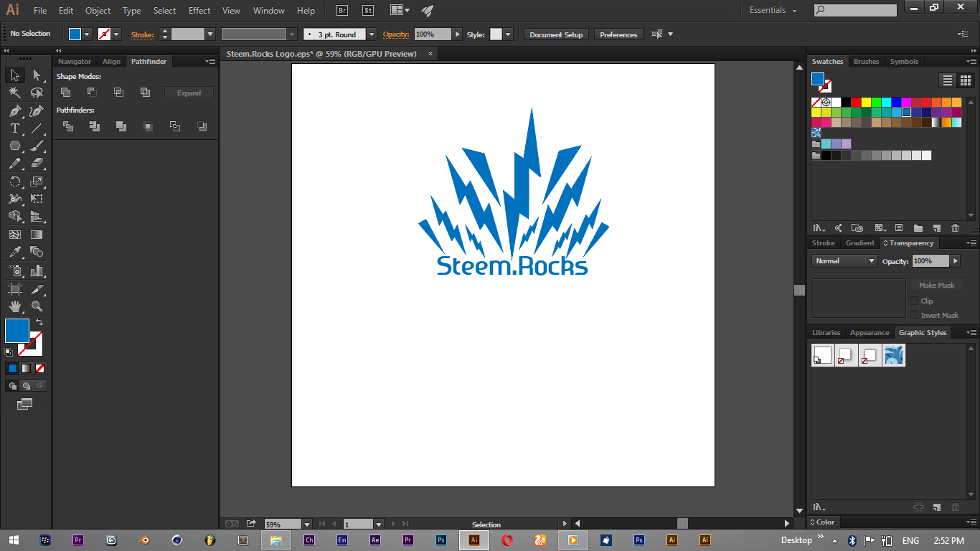Select the Scale tool
Screen dimensions: 980x551
click(37, 182)
